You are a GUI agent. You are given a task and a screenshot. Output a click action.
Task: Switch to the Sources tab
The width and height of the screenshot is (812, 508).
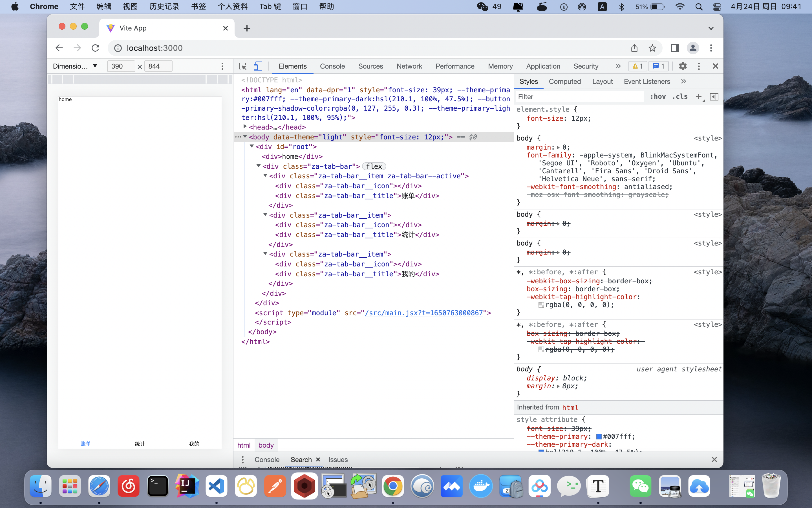pos(370,66)
